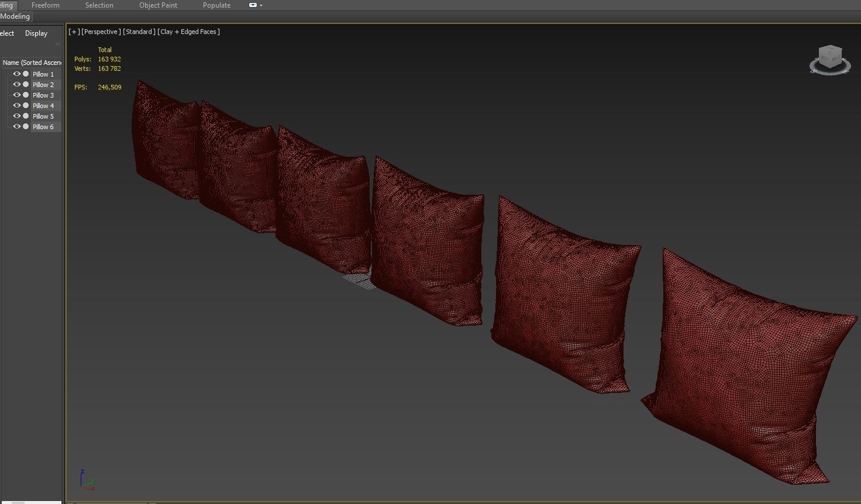Select Pillow 1 in the scene explorer
The height and width of the screenshot is (504, 861).
(x=43, y=74)
